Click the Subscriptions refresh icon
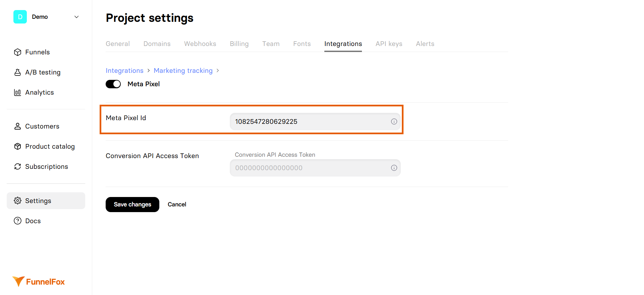Viewport: 644px width, 295px height. point(17,166)
